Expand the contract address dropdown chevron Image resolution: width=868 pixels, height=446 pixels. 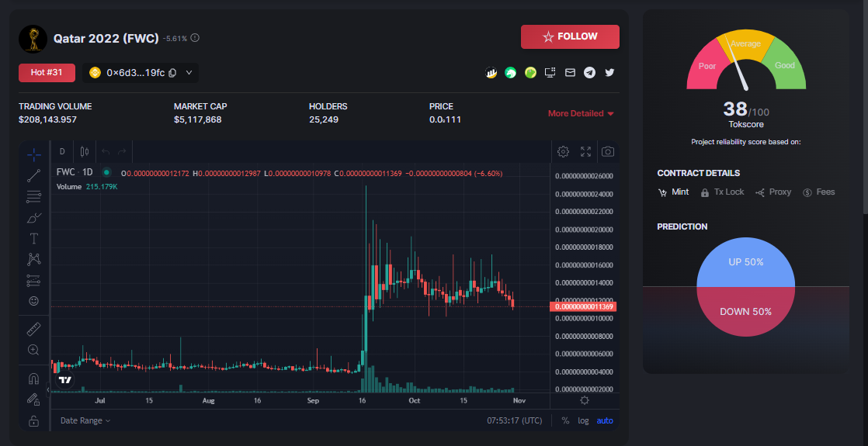tap(189, 72)
